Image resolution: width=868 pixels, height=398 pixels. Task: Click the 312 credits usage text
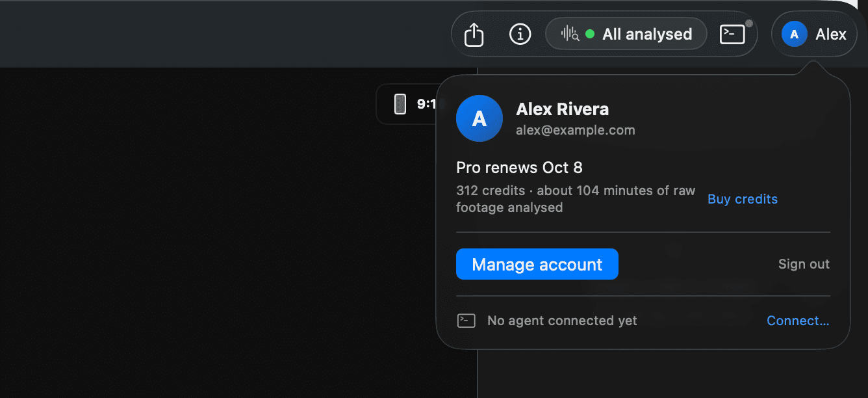click(x=576, y=199)
